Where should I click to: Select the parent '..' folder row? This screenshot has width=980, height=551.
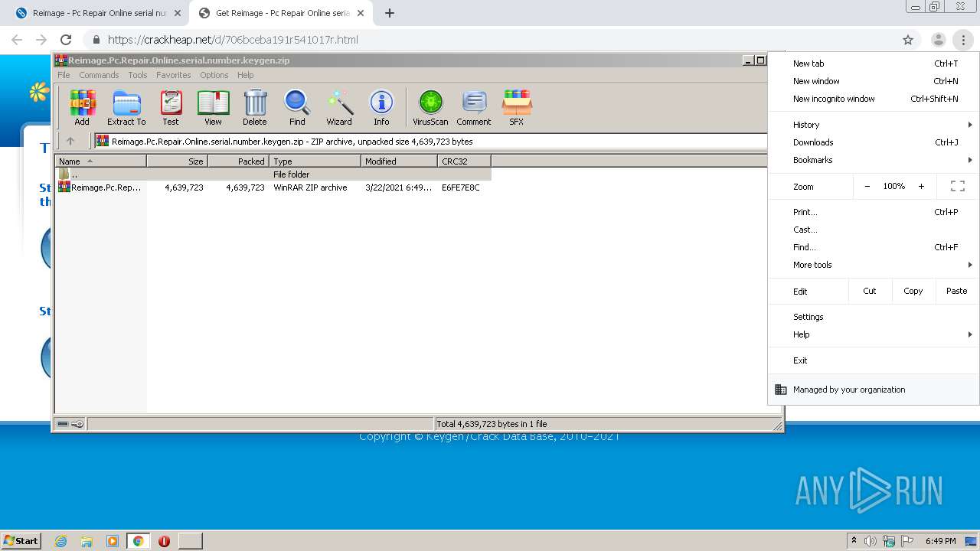click(273, 174)
